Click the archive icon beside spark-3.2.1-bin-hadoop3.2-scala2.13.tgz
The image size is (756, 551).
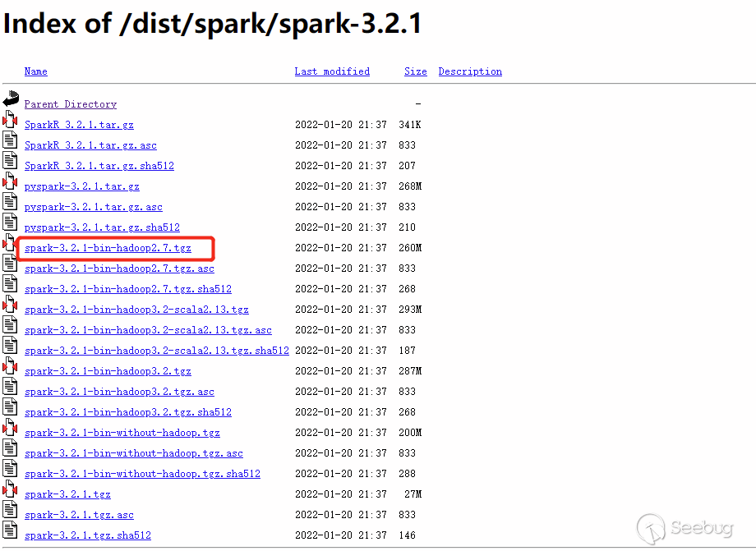pyautogui.click(x=10, y=305)
